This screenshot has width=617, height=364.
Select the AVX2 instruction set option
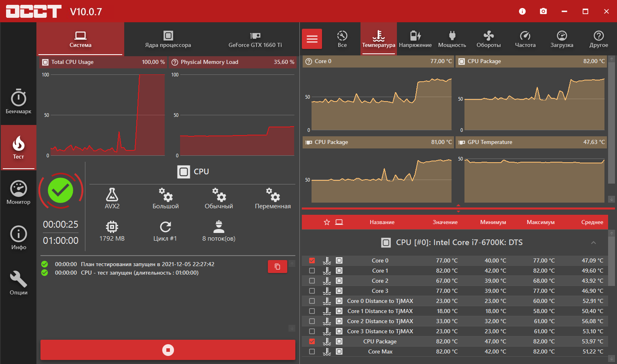[112, 198]
